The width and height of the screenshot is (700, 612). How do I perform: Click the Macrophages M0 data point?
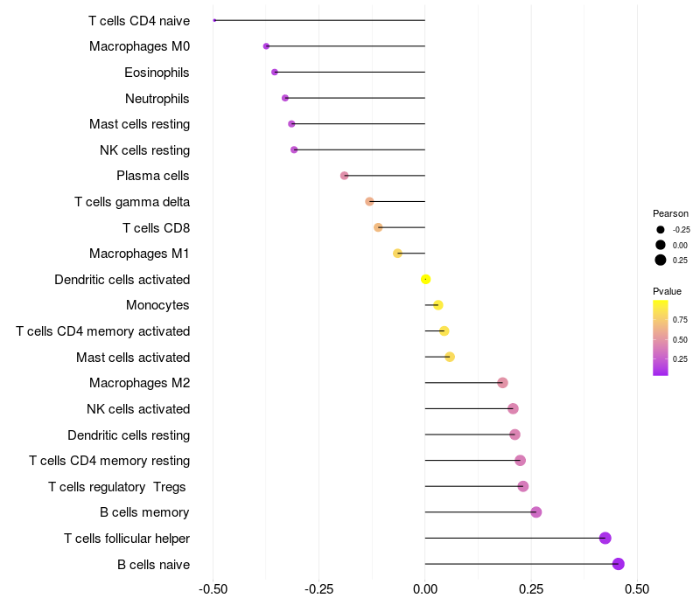[x=266, y=46]
